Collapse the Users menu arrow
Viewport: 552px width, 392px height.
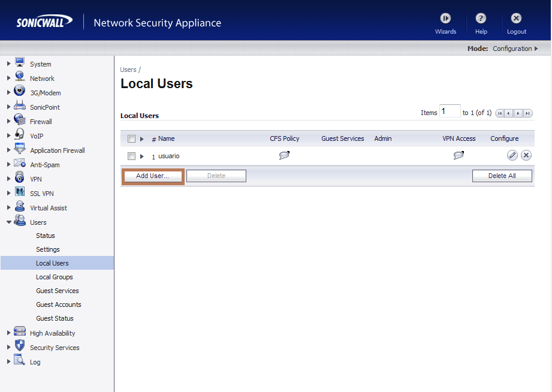9,222
